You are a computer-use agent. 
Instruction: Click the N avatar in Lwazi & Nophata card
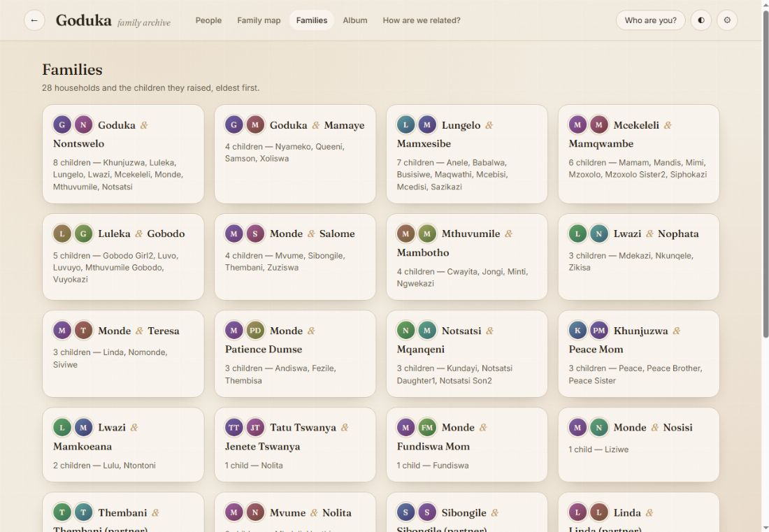click(599, 233)
